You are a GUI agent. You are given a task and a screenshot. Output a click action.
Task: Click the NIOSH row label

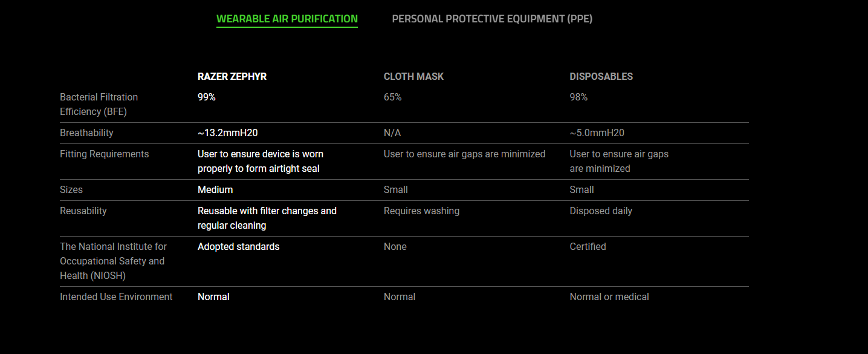(x=113, y=261)
